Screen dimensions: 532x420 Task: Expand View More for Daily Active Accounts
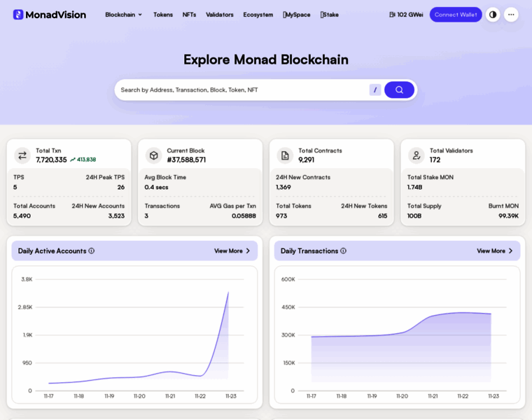pyautogui.click(x=232, y=251)
